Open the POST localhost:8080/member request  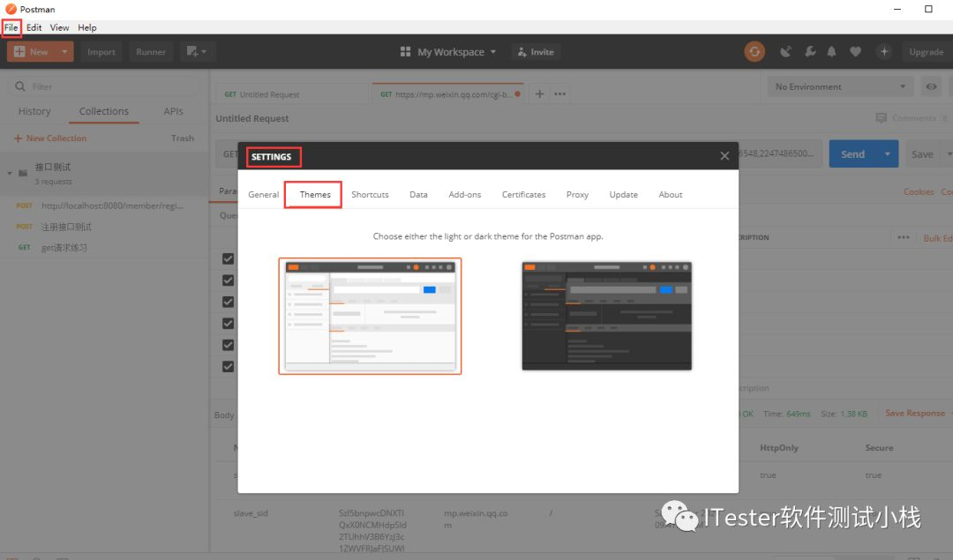[104, 205]
